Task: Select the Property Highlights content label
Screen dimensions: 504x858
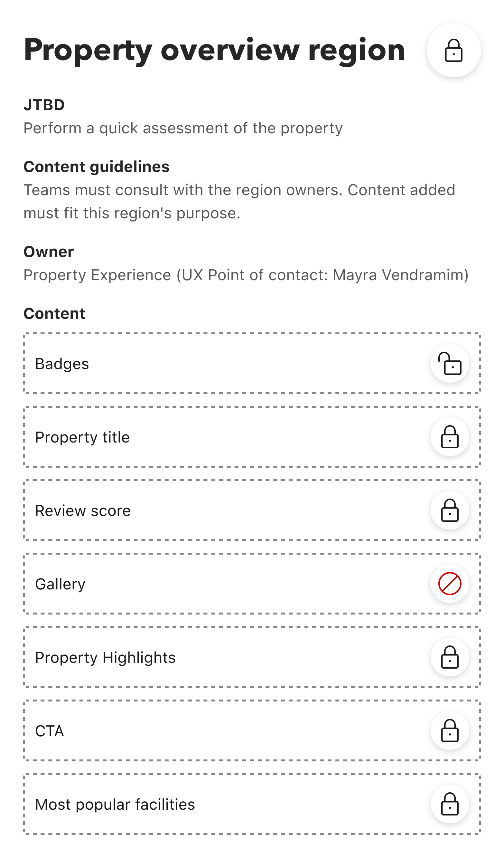Action: (105, 657)
